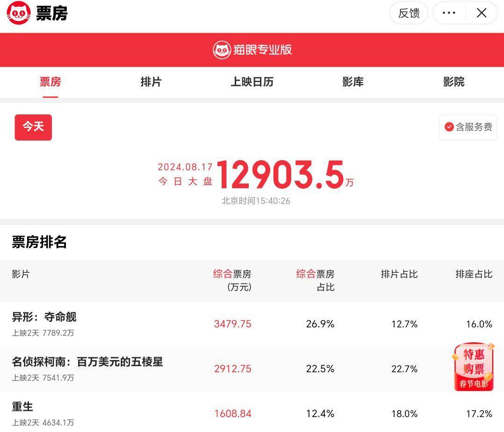Click the 17.2% seat share
Screen dimensions: 504x432
[479, 414]
